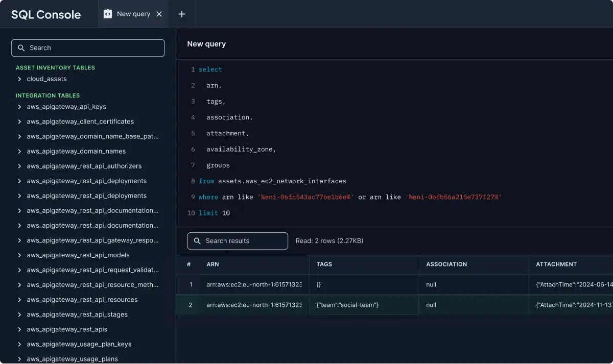613x364 pixels.
Task: Click the SQL Console title
Action: pos(46,14)
